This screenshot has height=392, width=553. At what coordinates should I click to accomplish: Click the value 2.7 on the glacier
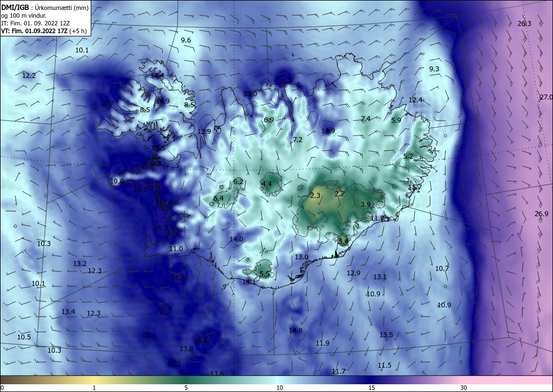[x=340, y=194]
